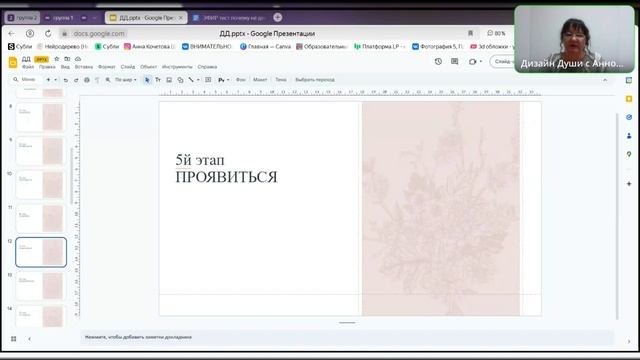Open version history clock icon
The width and height of the screenshot is (640, 360).
point(438,62)
